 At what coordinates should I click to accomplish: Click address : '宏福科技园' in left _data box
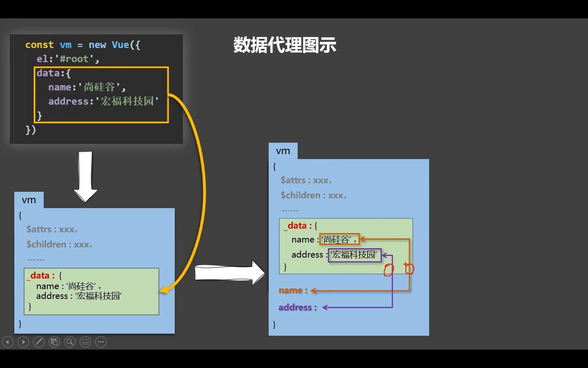[79, 296]
